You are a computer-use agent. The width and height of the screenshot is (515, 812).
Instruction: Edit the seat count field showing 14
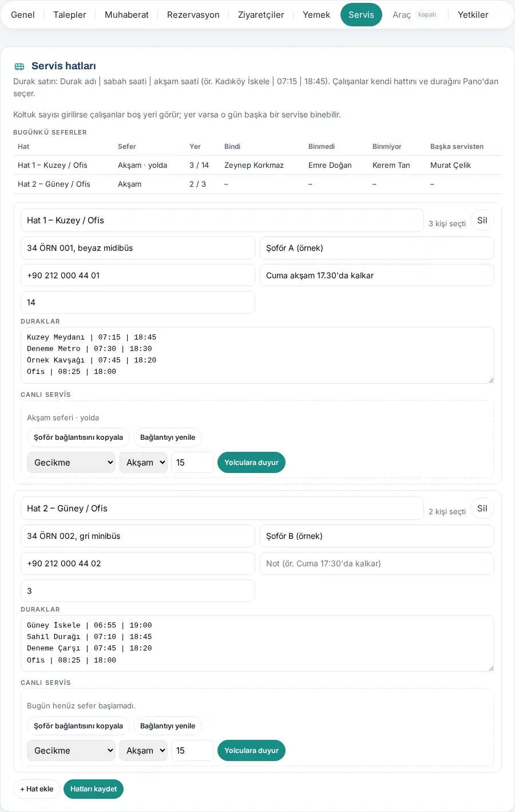pyautogui.click(x=138, y=302)
